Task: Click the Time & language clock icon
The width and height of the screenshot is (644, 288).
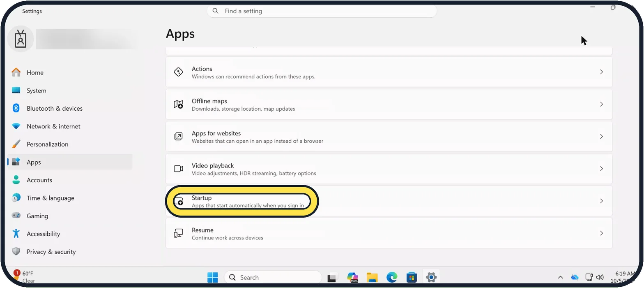Action: [16, 198]
